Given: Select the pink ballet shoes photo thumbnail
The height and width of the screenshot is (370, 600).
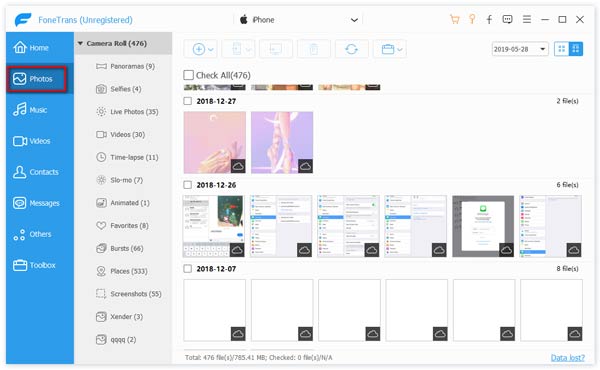Looking at the screenshot, I should [x=282, y=142].
